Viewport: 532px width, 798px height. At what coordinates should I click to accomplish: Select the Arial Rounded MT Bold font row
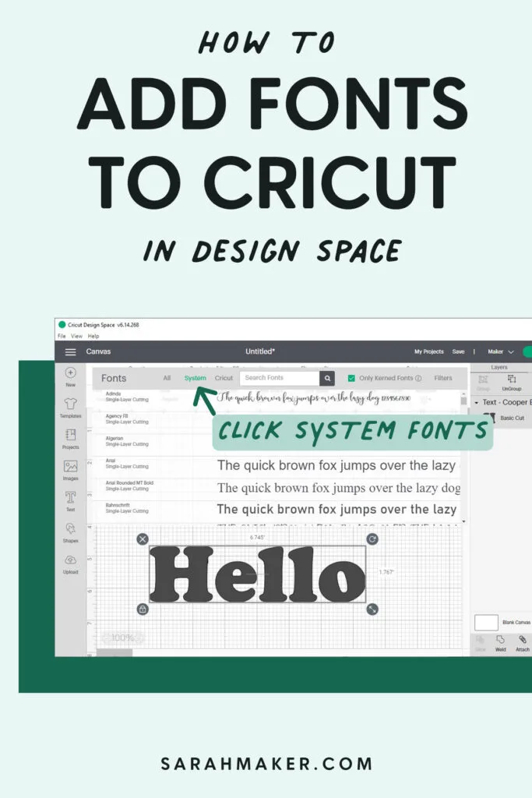click(275, 486)
